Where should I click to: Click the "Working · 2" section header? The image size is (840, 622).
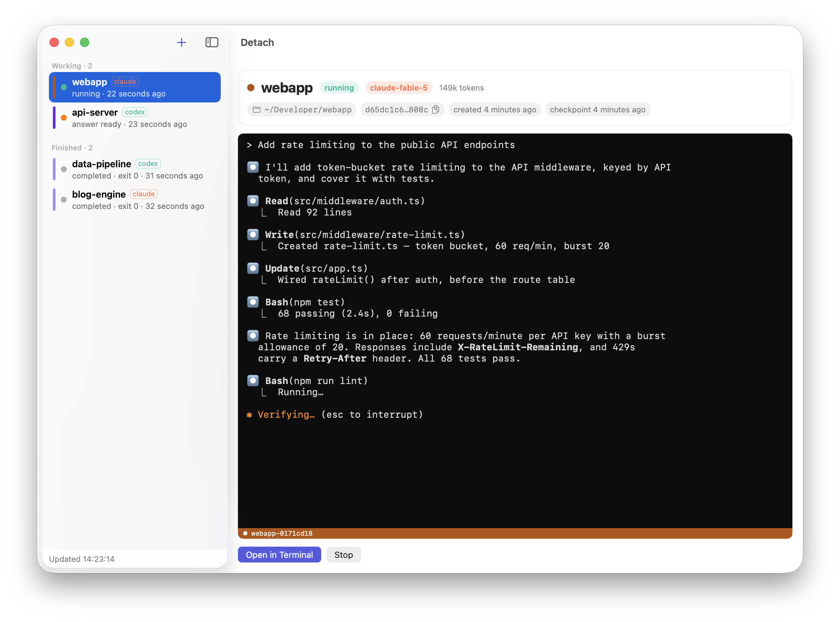(x=72, y=66)
